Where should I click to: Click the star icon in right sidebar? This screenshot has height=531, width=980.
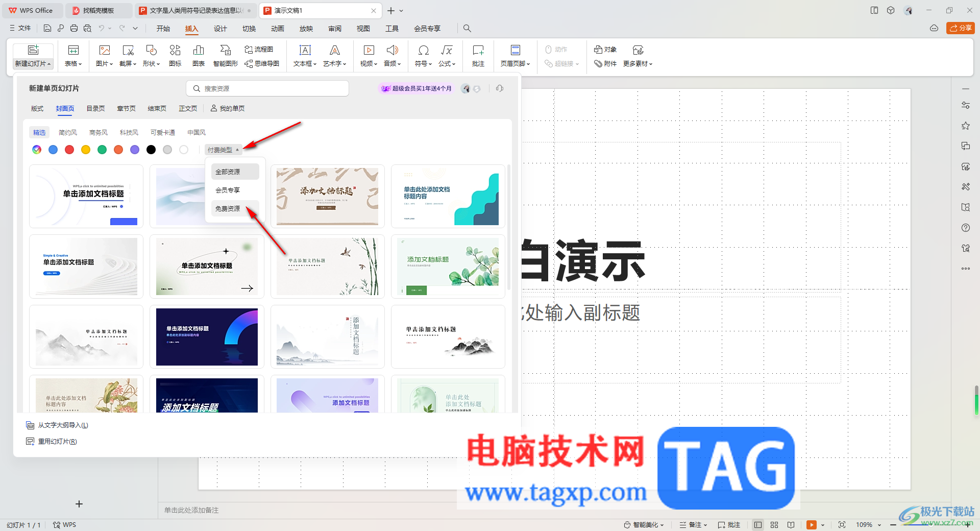[965, 126]
